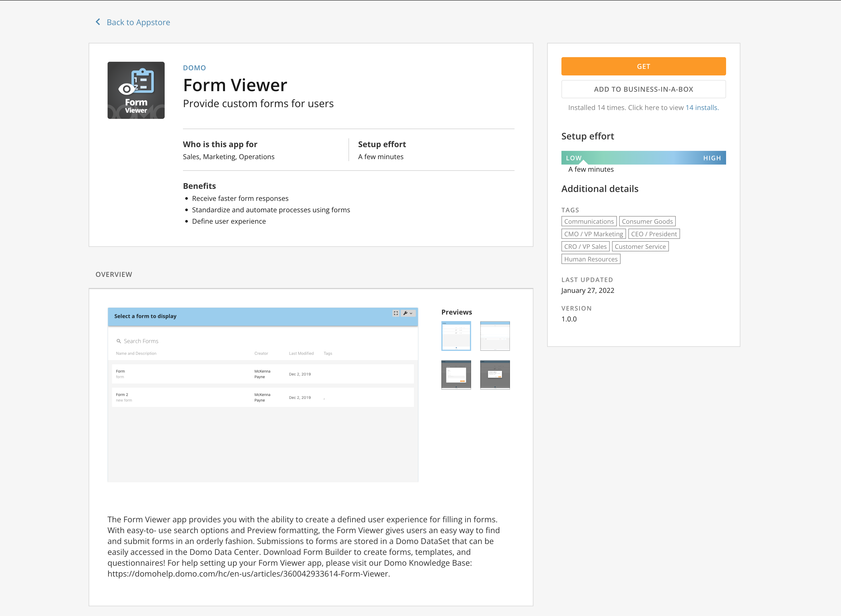Select the third preview thumbnail with dialog
This screenshot has height=616, width=841.
click(456, 374)
